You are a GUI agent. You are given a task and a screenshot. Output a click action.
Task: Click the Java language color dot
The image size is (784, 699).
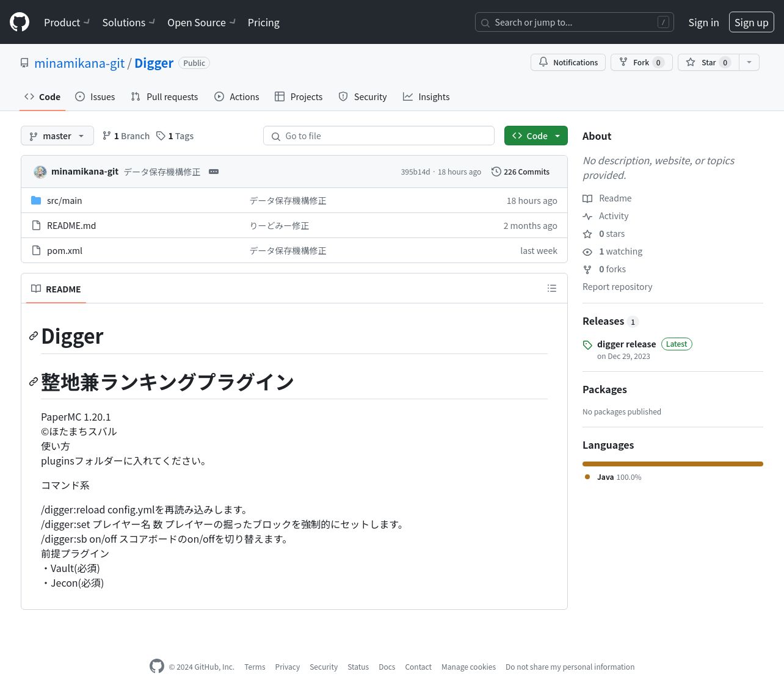(587, 477)
